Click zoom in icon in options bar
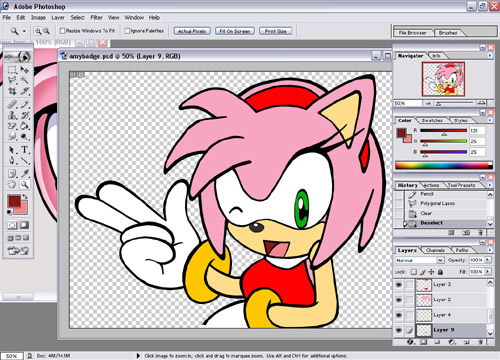This screenshot has height=360, width=500. pos(38,31)
